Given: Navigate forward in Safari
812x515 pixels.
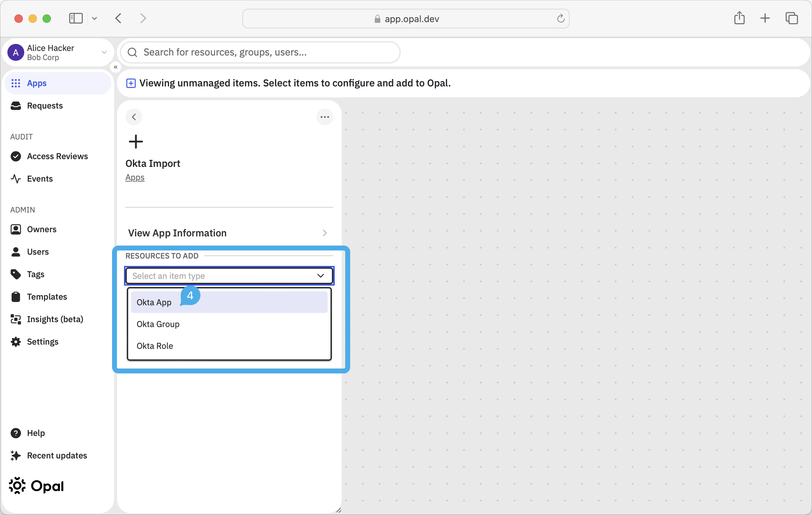Looking at the screenshot, I should [x=143, y=18].
